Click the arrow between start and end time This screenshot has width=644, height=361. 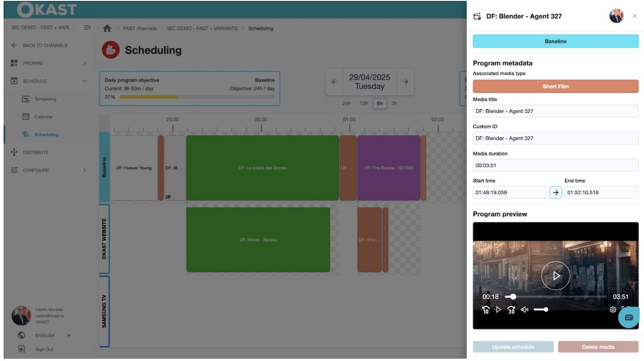[x=555, y=192]
